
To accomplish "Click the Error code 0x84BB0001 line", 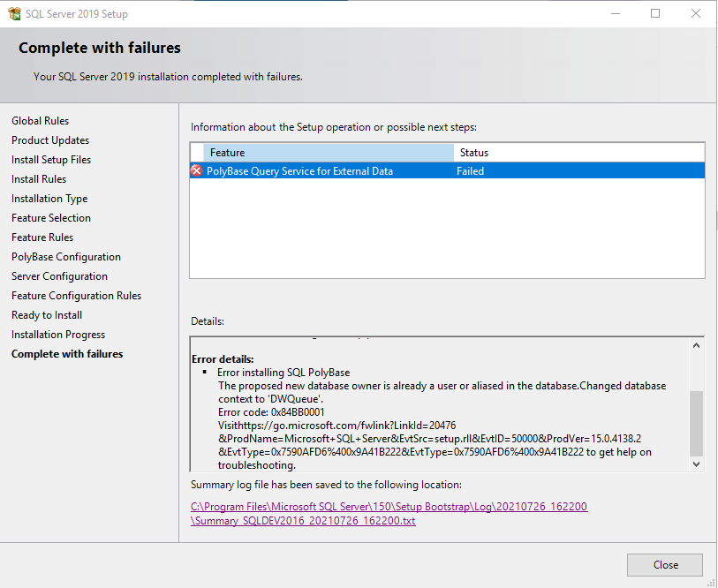I will tap(271, 412).
